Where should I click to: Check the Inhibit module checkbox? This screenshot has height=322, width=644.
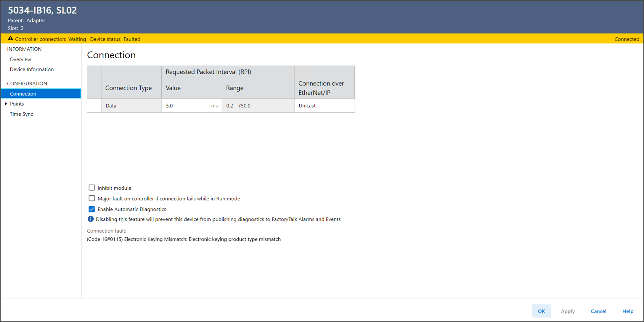92,188
